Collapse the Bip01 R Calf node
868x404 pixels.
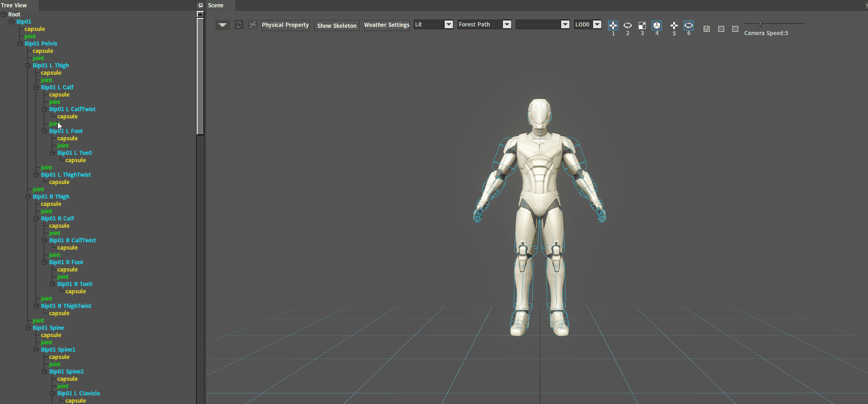point(36,219)
